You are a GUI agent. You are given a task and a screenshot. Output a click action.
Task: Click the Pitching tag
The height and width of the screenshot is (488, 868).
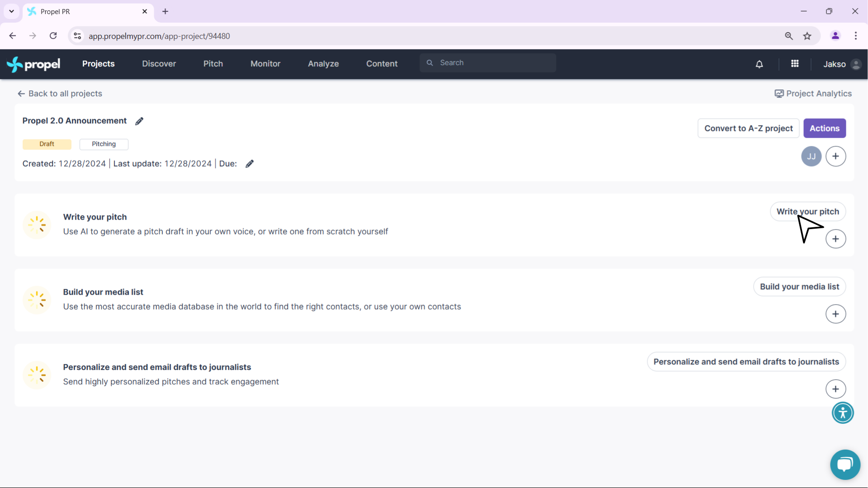(104, 144)
